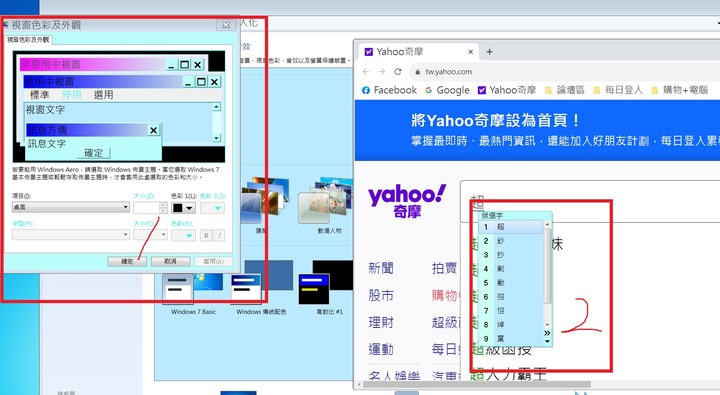Open the Google bookmark
Image resolution: width=720 pixels, height=395 pixels.
tap(447, 90)
